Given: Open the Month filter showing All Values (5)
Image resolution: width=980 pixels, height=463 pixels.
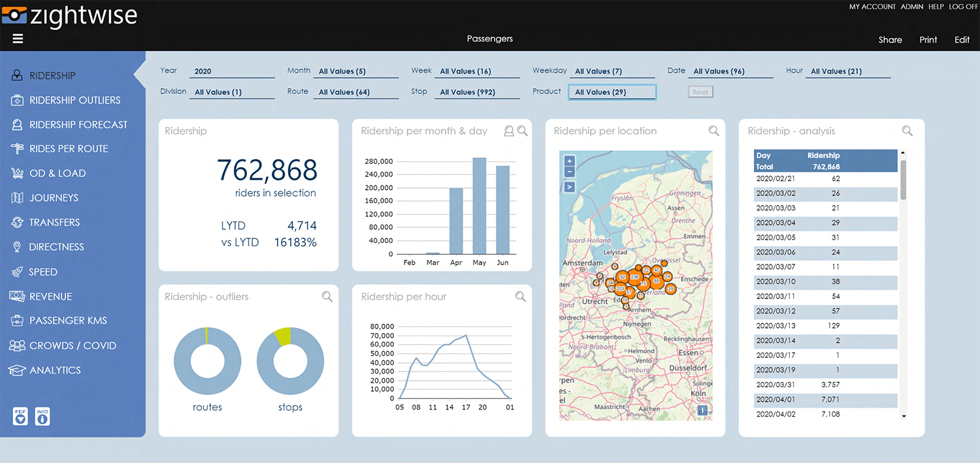Looking at the screenshot, I should coord(355,71).
